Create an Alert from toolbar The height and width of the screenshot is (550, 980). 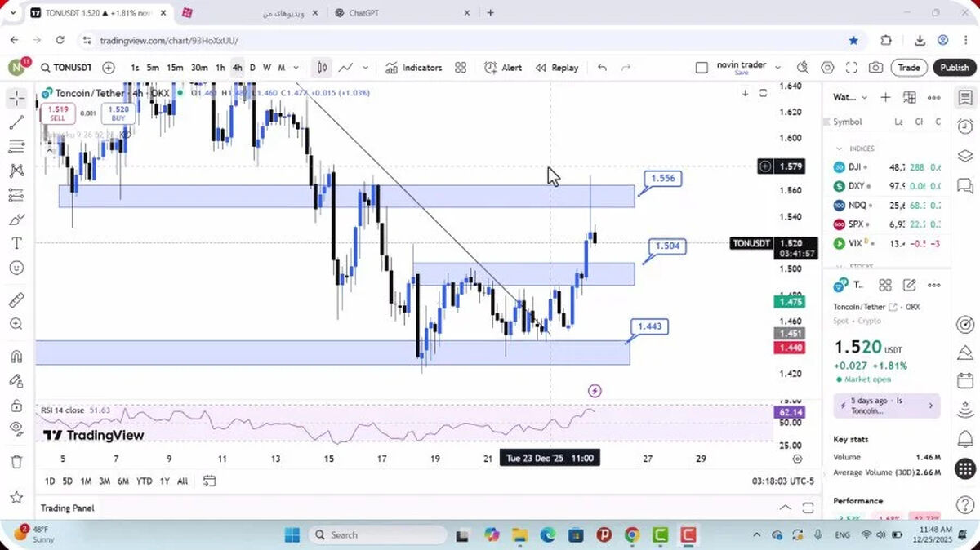503,68
